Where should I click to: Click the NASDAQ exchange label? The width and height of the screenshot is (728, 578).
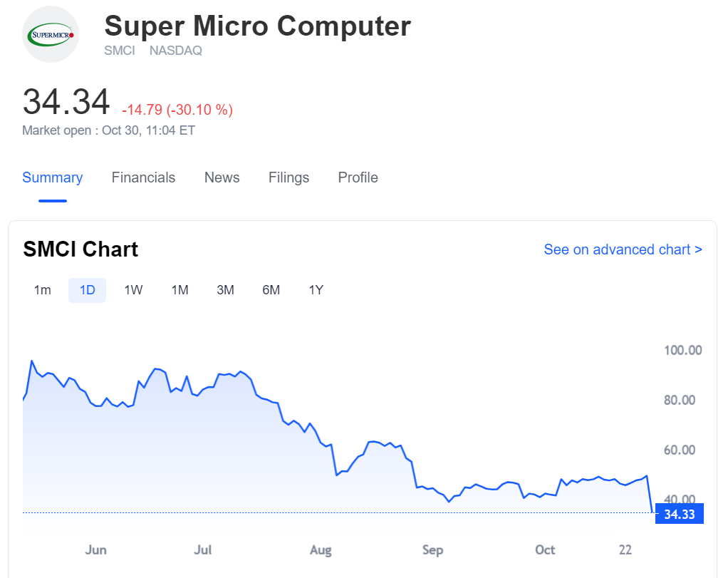pyautogui.click(x=176, y=51)
